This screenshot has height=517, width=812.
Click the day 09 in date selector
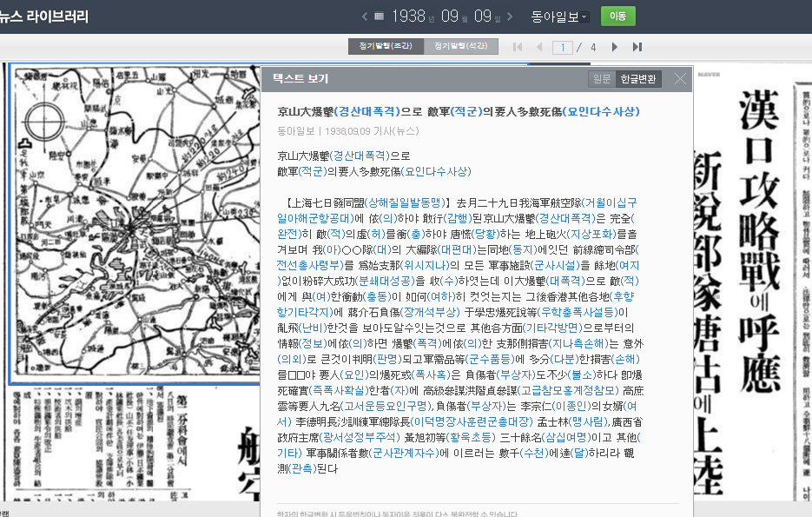click(x=483, y=16)
